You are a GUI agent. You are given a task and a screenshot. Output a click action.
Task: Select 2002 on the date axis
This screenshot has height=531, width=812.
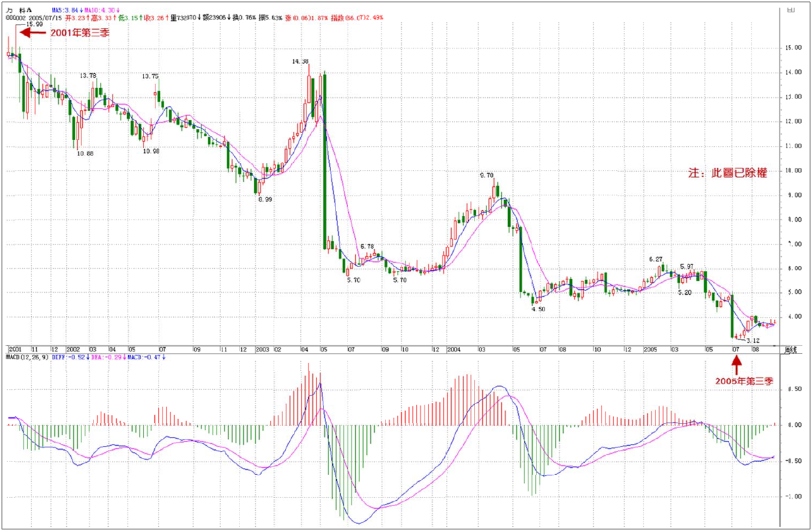[x=73, y=349]
